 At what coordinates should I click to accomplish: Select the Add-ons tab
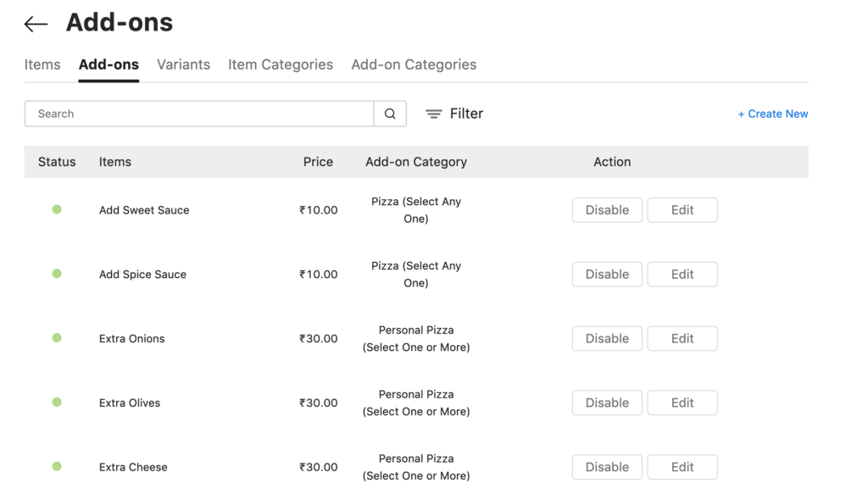point(108,64)
